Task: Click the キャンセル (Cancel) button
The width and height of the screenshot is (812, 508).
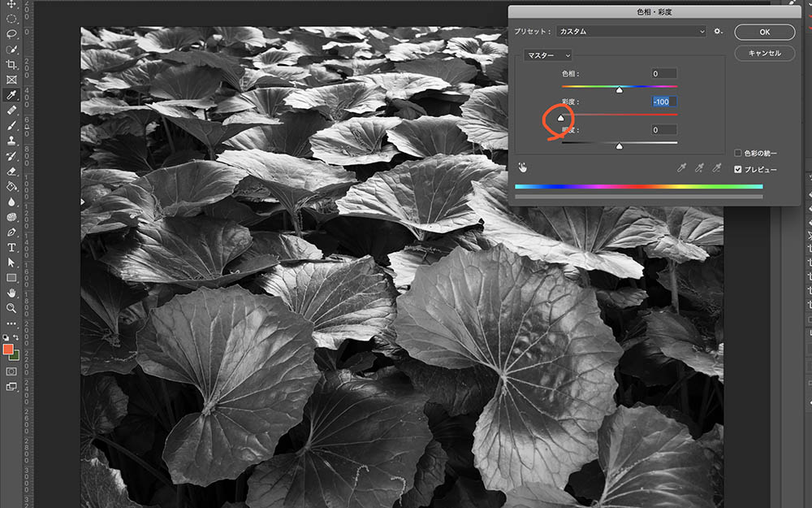Action: pyautogui.click(x=764, y=53)
